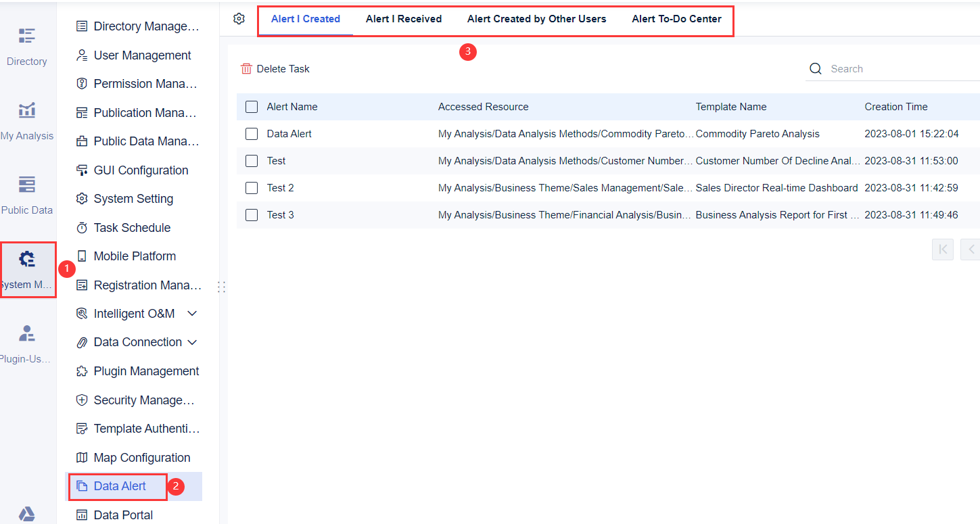The width and height of the screenshot is (980, 524).
Task: Check the select-all checkbox in table header
Action: point(252,106)
